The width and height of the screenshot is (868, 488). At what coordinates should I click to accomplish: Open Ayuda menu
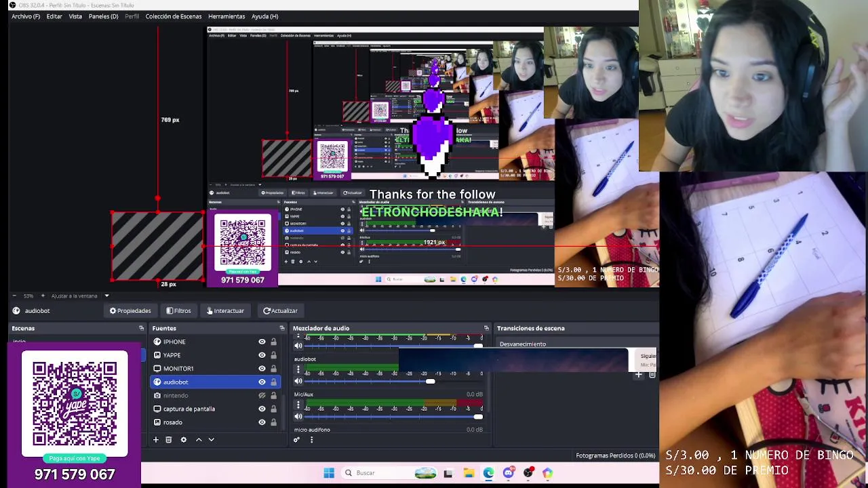[264, 16]
